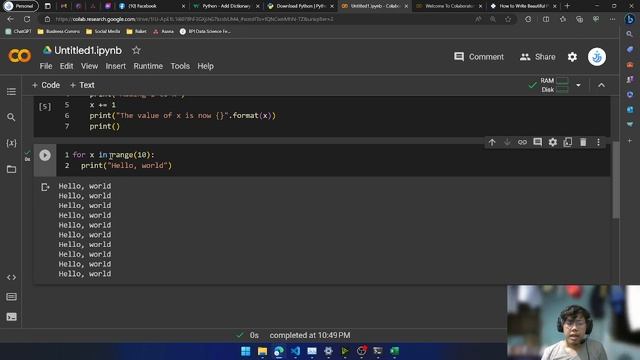Open the Edit menu
This screenshot has width=640, height=360.
coord(67,66)
